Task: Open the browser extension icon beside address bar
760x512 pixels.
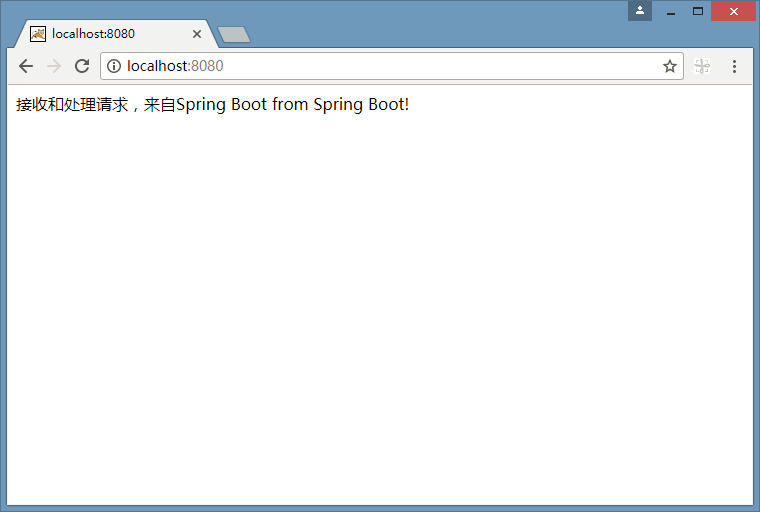Action: tap(702, 66)
